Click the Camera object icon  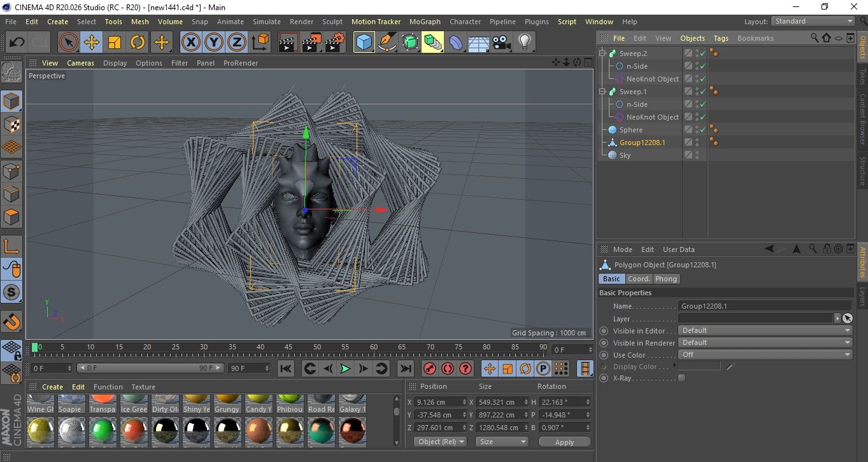[x=501, y=43]
